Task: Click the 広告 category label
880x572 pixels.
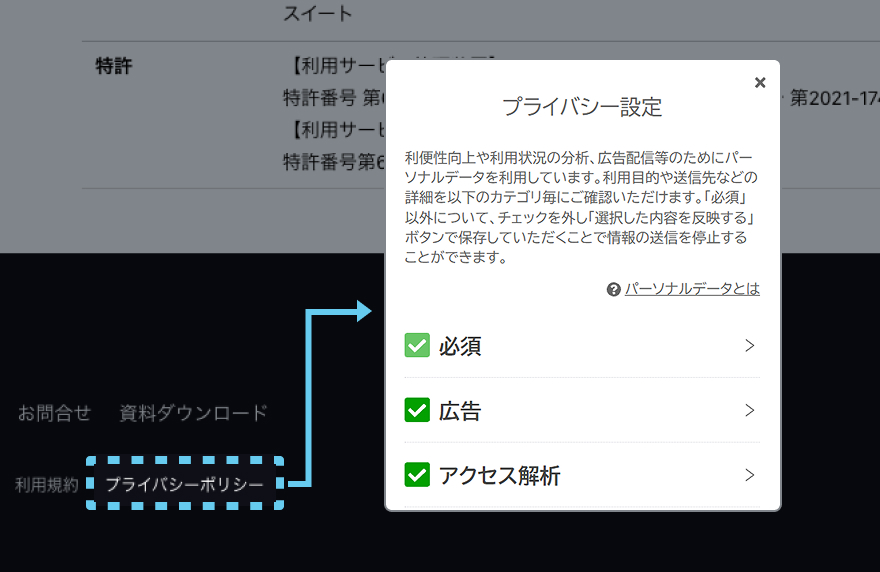Action: coord(460,411)
